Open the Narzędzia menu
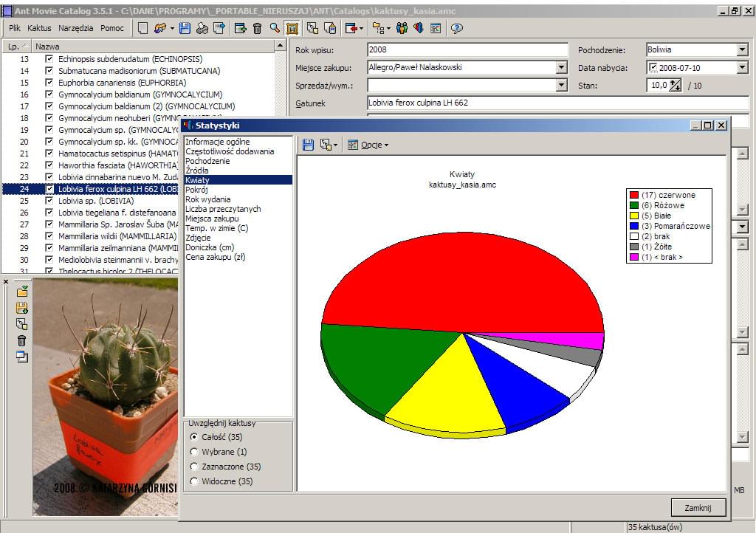The image size is (756, 533). (x=76, y=28)
